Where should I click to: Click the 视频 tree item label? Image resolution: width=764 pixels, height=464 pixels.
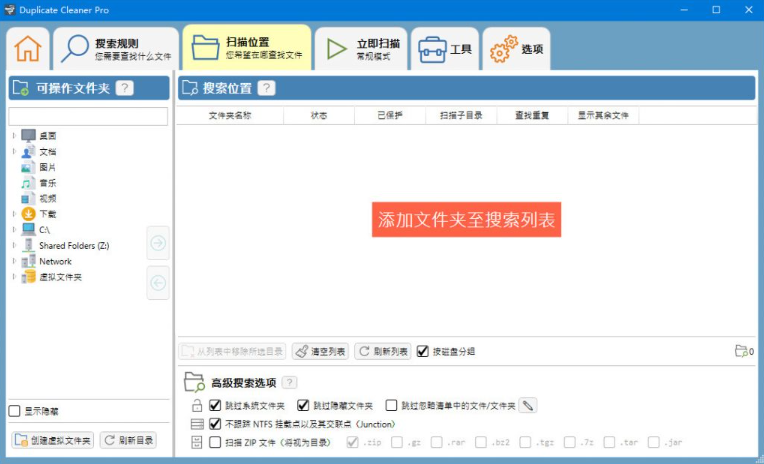(x=48, y=198)
